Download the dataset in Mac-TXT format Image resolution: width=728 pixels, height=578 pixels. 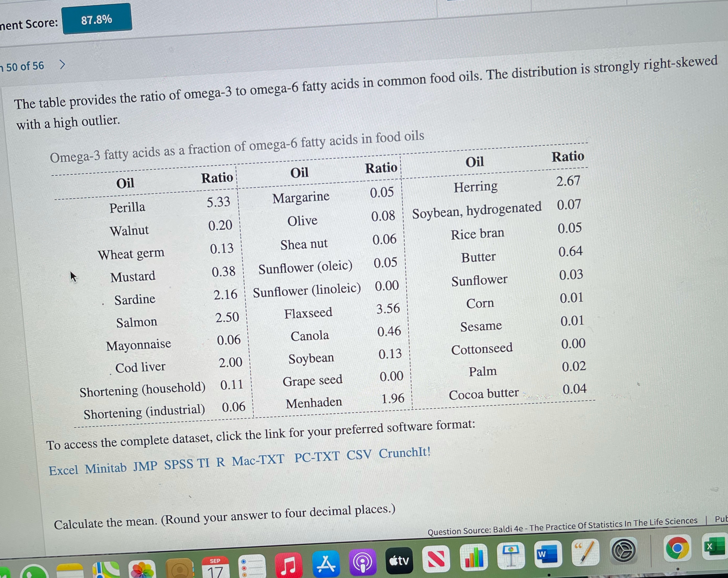[x=258, y=460]
